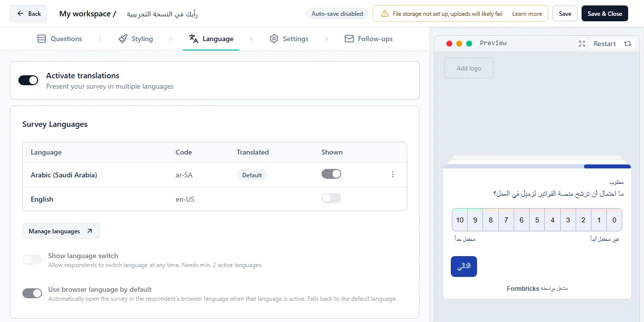Click the Arabic survey title in header
Screen dimensions: 644x322
(162, 14)
